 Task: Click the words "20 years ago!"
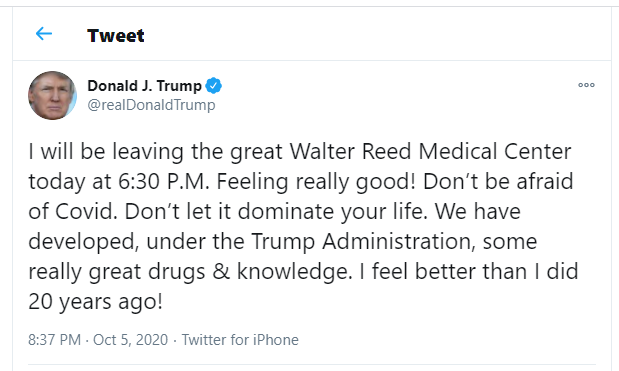[x=96, y=302]
